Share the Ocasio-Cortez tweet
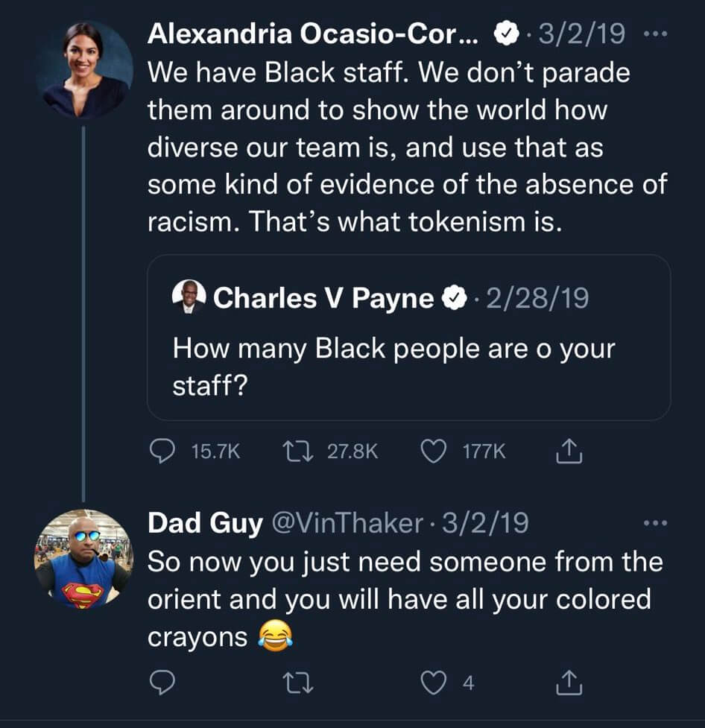The image size is (705, 728). (x=569, y=452)
